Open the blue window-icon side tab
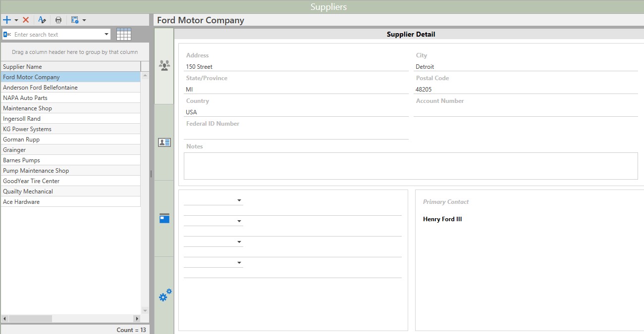The height and width of the screenshot is (334, 644). (x=164, y=218)
